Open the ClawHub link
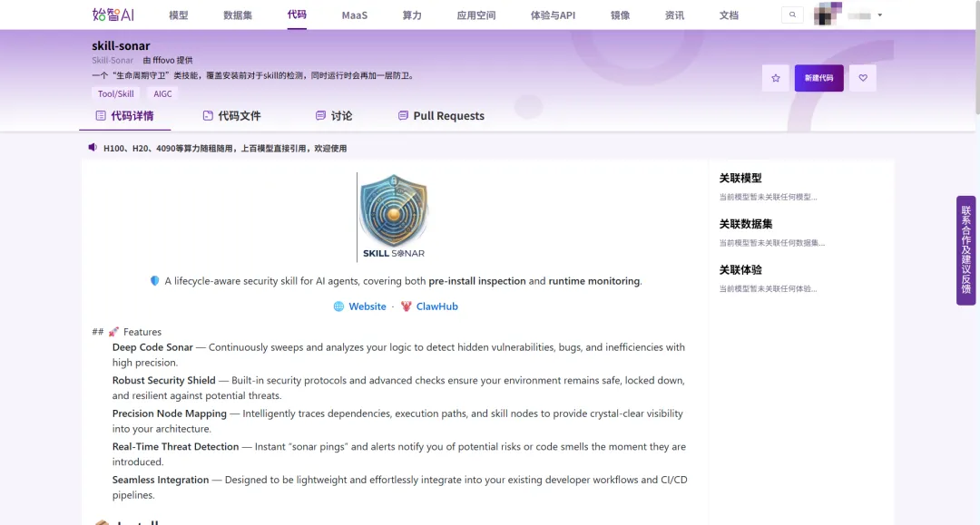 click(436, 306)
